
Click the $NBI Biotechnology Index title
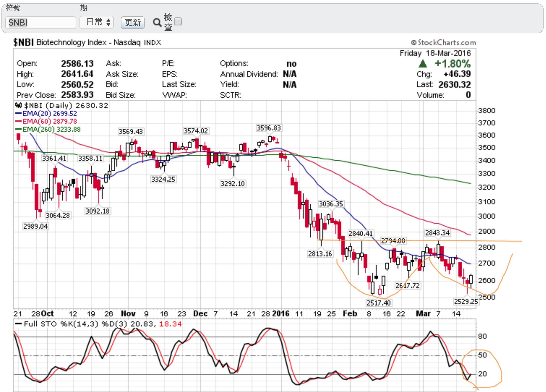[87, 42]
